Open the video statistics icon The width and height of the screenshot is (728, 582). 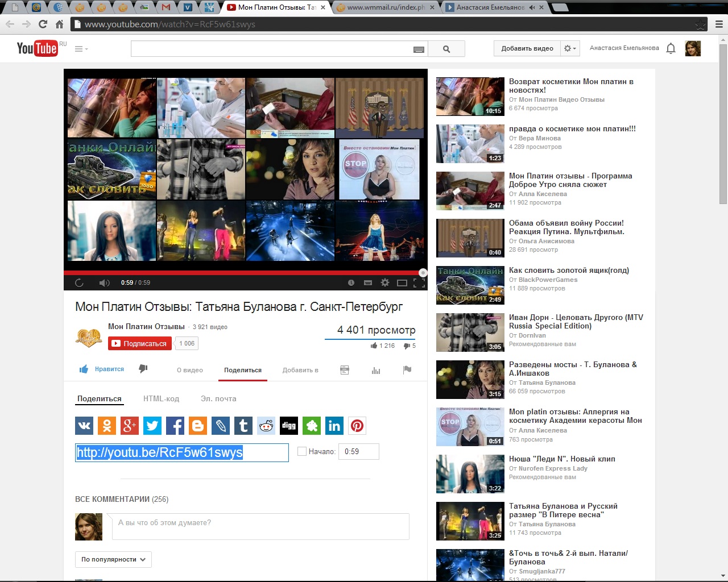(x=376, y=370)
